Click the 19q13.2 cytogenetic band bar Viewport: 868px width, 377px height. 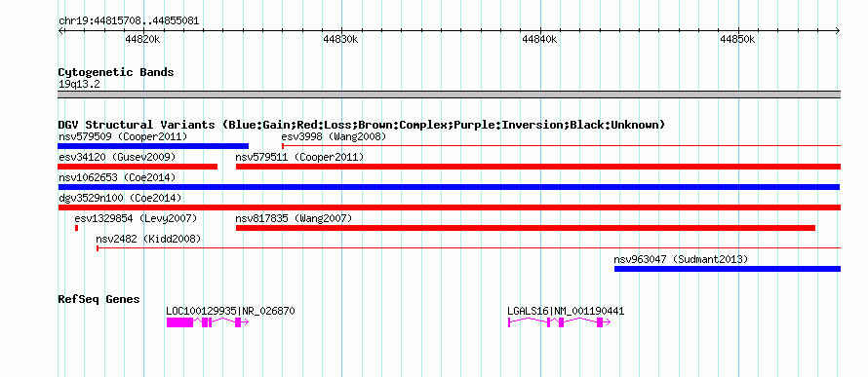point(450,94)
